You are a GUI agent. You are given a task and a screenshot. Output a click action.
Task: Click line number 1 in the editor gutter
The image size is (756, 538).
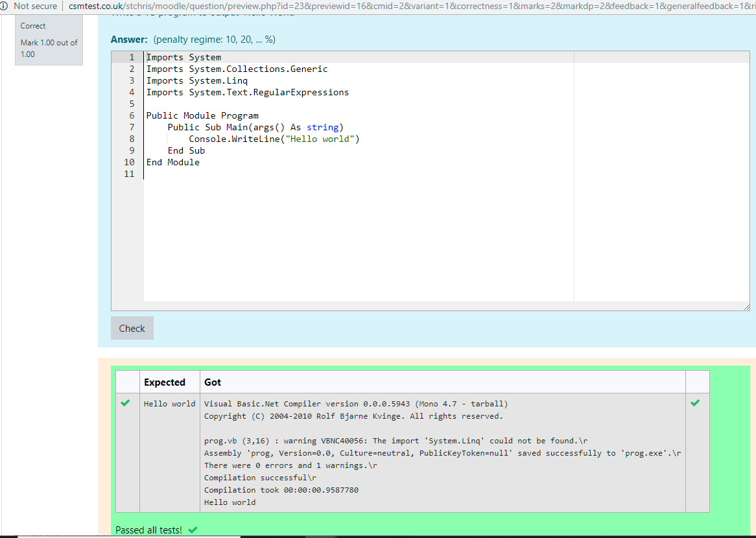click(132, 58)
